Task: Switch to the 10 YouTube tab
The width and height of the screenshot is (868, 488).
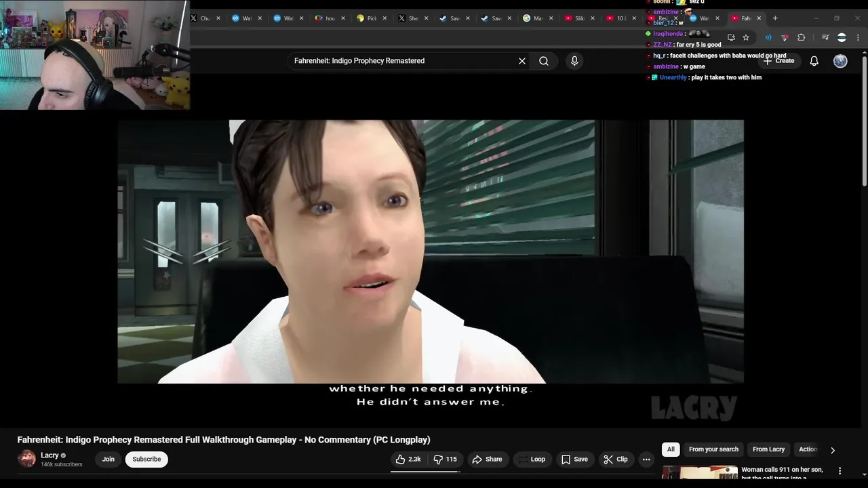Action: pyautogui.click(x=620, y=18)
